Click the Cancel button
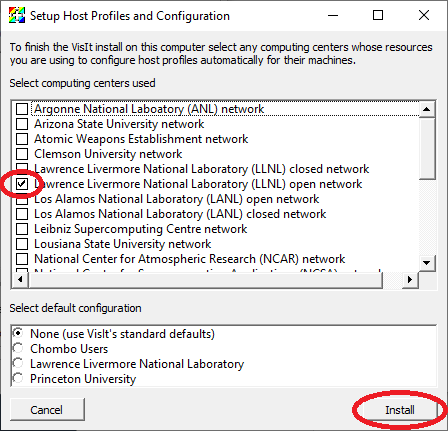 pyautogui.click(x=47, y=410)
